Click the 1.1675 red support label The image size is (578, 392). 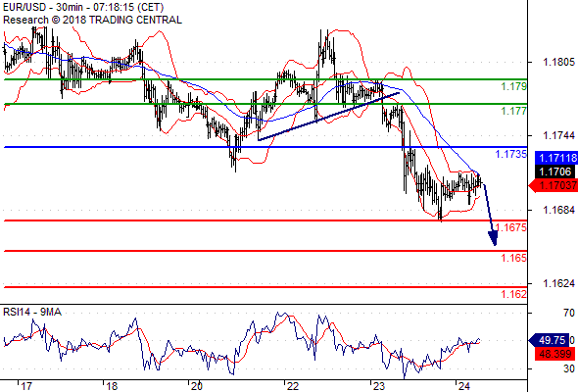[x=511, y=227]
